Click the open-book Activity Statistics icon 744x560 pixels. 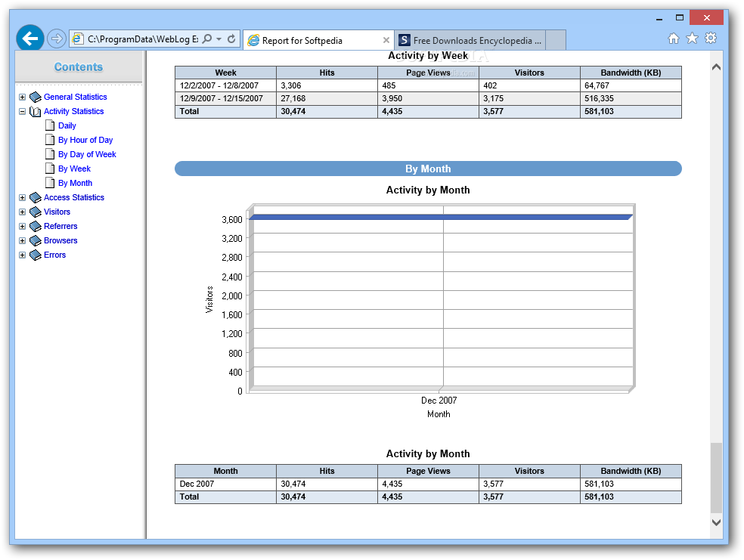click(35, 111)
